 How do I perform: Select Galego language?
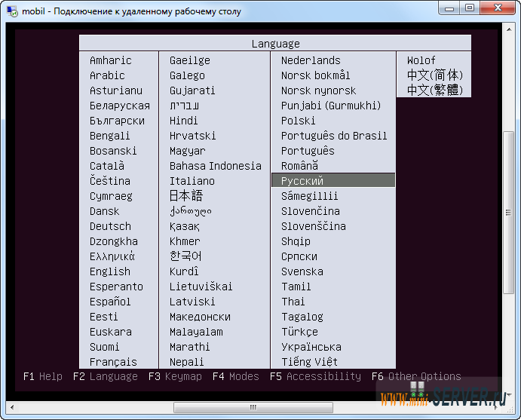[187, 75]
